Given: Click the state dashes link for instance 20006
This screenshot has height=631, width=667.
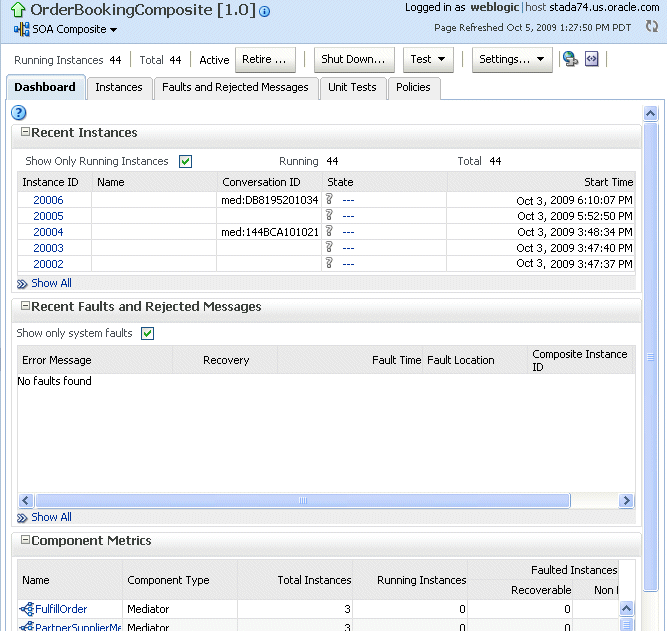Looking at the screenshot, I should point(348,200).
